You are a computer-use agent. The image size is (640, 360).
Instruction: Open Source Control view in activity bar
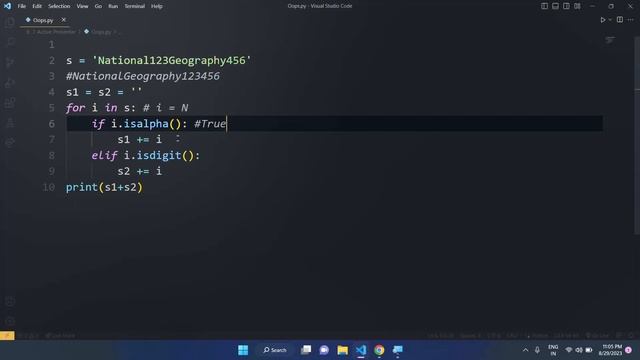[x=10, y=62]
